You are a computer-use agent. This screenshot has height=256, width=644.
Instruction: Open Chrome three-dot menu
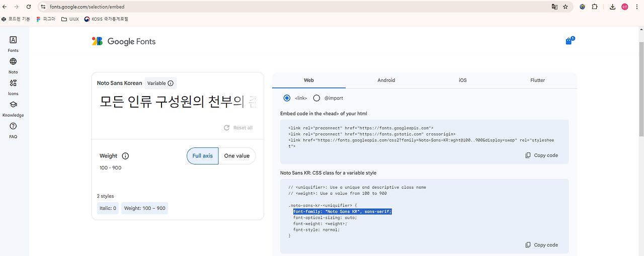637,7
